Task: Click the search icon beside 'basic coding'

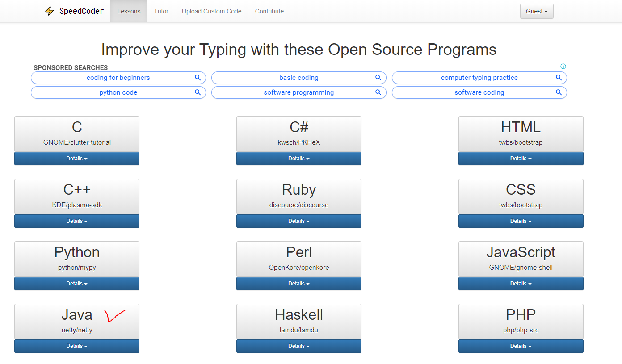Action: pyautogui.click(x=378, y=78)
